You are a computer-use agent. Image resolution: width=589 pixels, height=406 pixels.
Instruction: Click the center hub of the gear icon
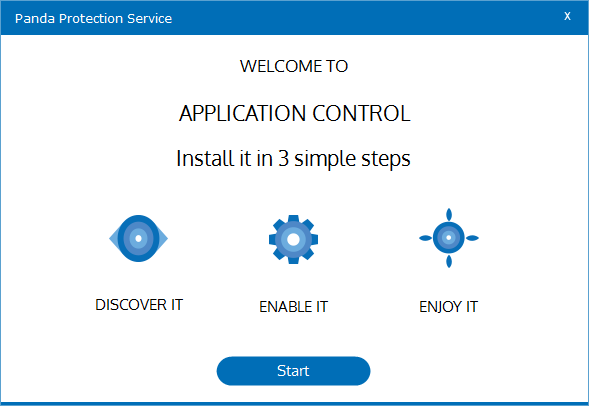[x=293, y=239]
